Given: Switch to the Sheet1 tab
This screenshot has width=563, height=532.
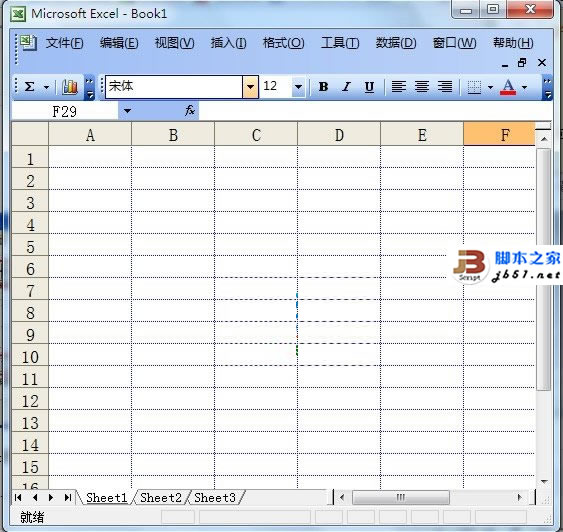Looking at the screenshot, I should (x=107, y=498).
